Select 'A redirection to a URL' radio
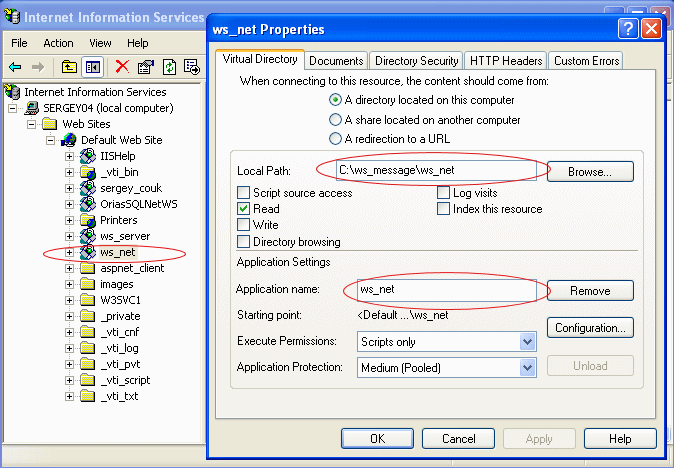674x468 pixels. (335, 139)
